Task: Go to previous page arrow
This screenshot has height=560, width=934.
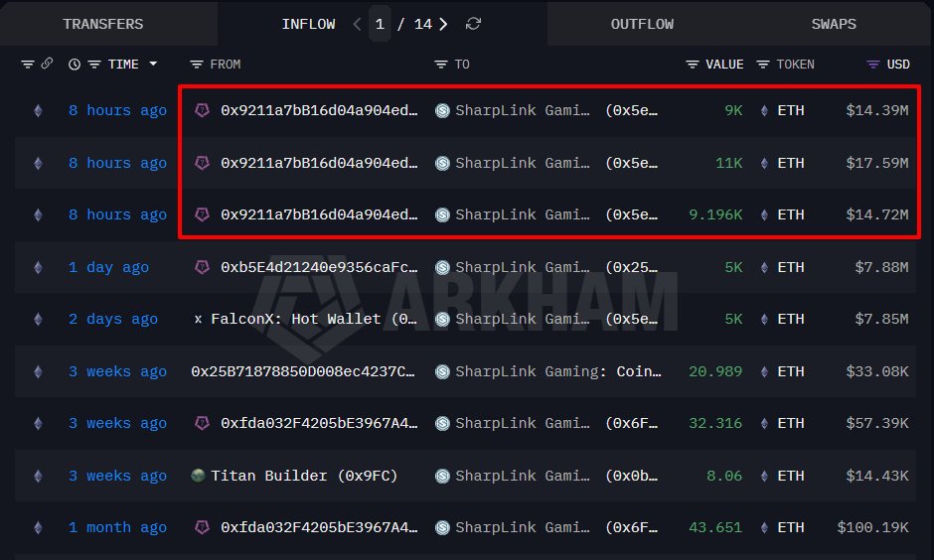Action: (357, 24)
